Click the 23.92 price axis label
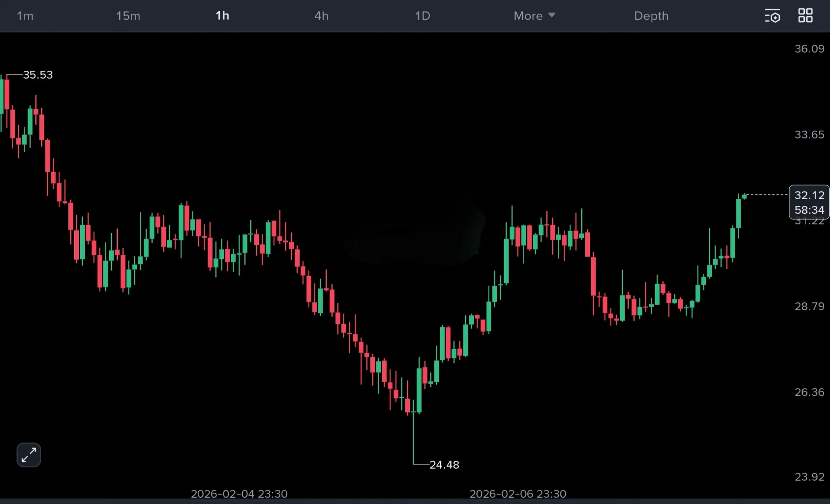830x504 pixels. click(809, 477)
